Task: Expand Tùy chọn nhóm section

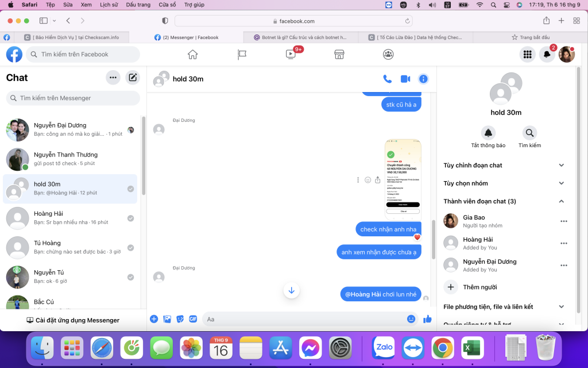Action: [504, 183]
